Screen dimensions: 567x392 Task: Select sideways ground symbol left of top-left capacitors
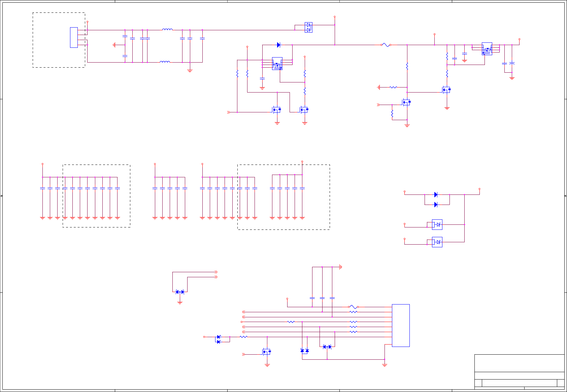tap(114, 45)
